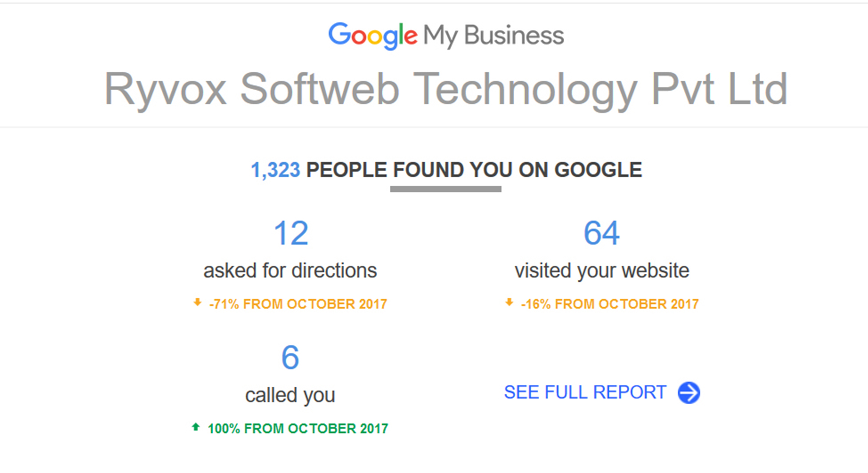
Task: Click the number 6 calls stat
Action: (290, 357)
